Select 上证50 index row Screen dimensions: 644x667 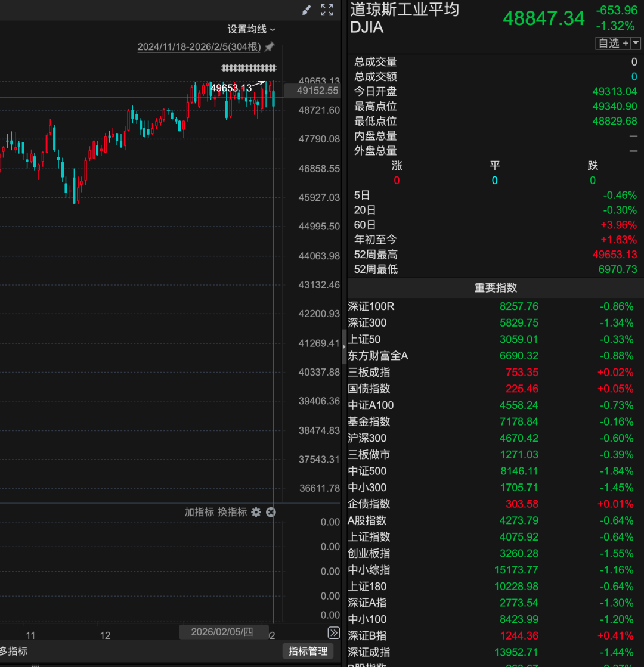tap(496, 339)
